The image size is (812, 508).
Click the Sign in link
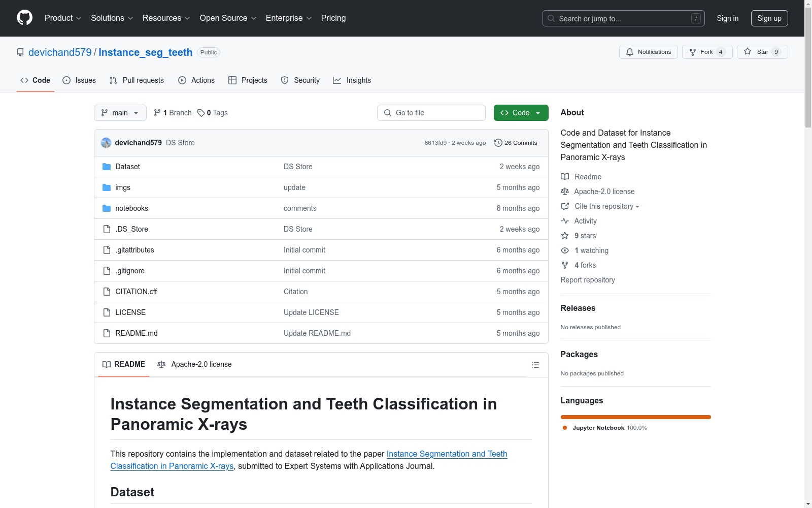pos(727,18)
